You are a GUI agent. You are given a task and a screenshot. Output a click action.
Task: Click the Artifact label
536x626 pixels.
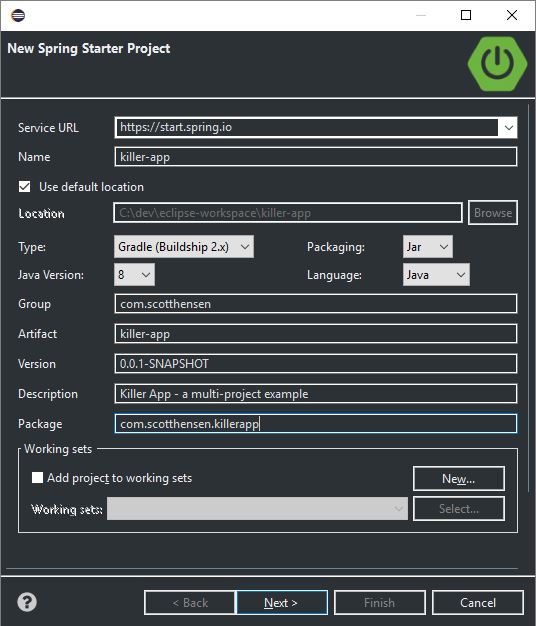click(x=38, y=334)
